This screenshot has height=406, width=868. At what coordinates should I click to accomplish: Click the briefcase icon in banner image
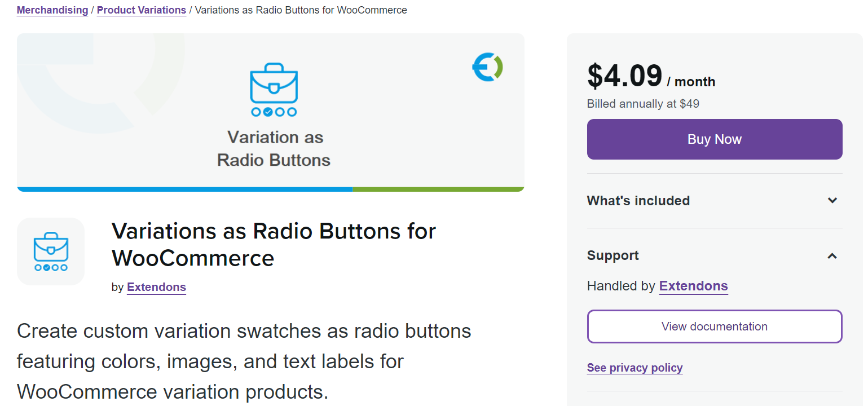[274, 83]
